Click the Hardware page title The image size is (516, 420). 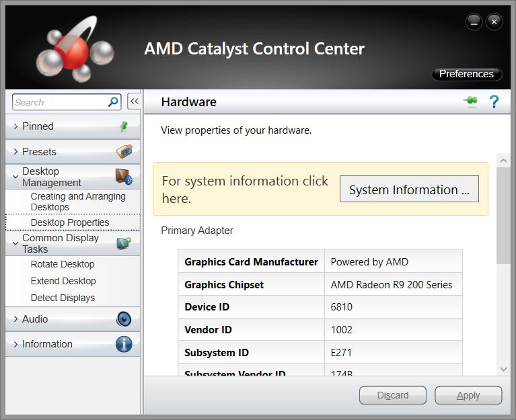188,102
